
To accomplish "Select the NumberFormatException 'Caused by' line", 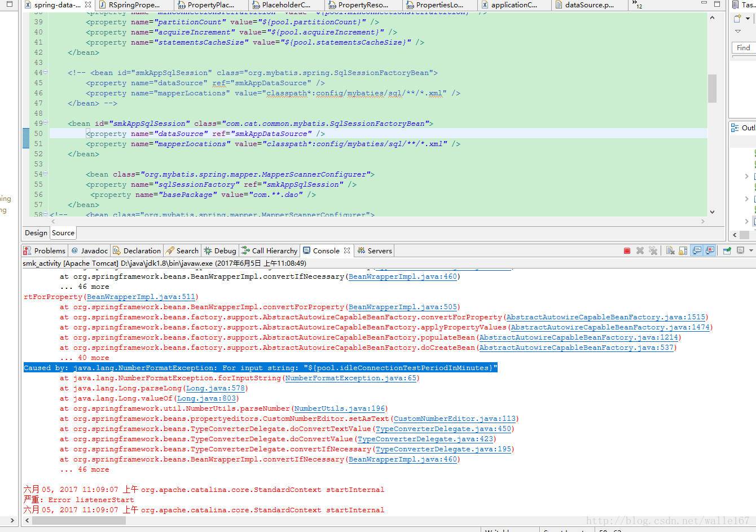I will point(261,368).
